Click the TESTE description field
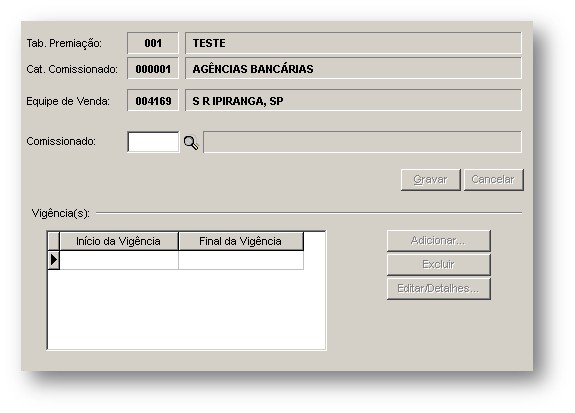The height and width of the screenshot is (413, 575). [x=353, y=43]
